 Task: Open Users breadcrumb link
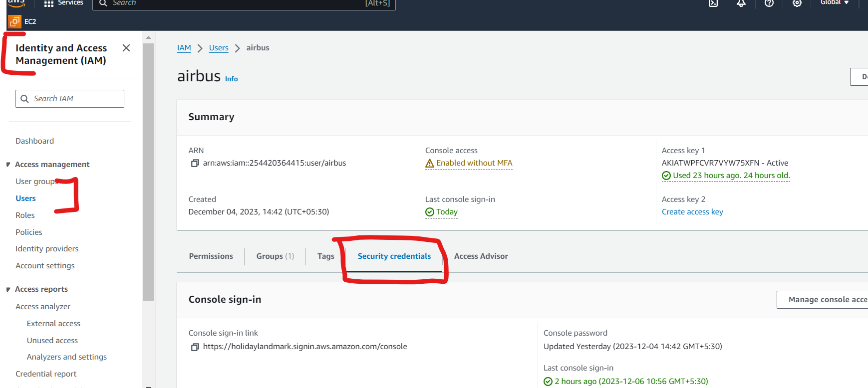[219, 48]
